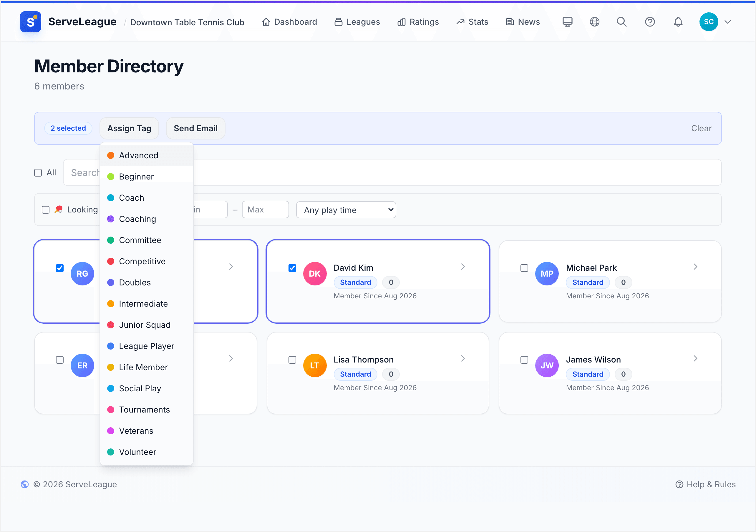Open the Leagues nav item
The height and width of the screenshot is (532, 756).
[x=357, y=22]
